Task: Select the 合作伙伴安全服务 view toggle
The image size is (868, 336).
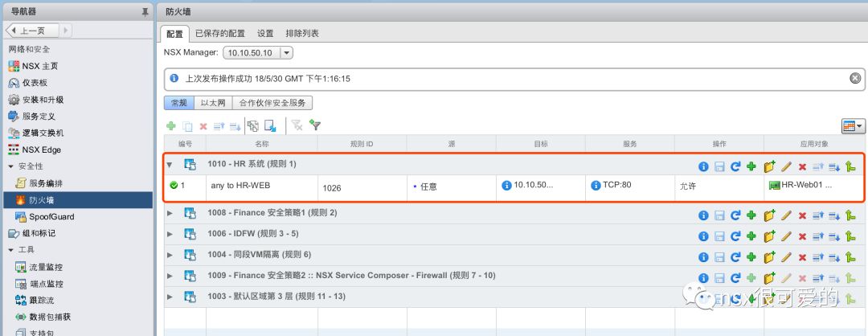Action: [272, 103]
